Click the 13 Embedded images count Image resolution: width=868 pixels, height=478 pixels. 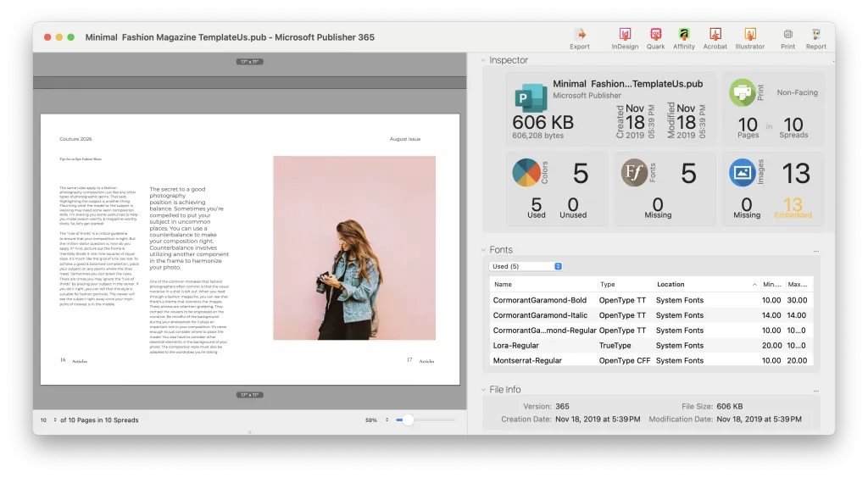(793, 208)
